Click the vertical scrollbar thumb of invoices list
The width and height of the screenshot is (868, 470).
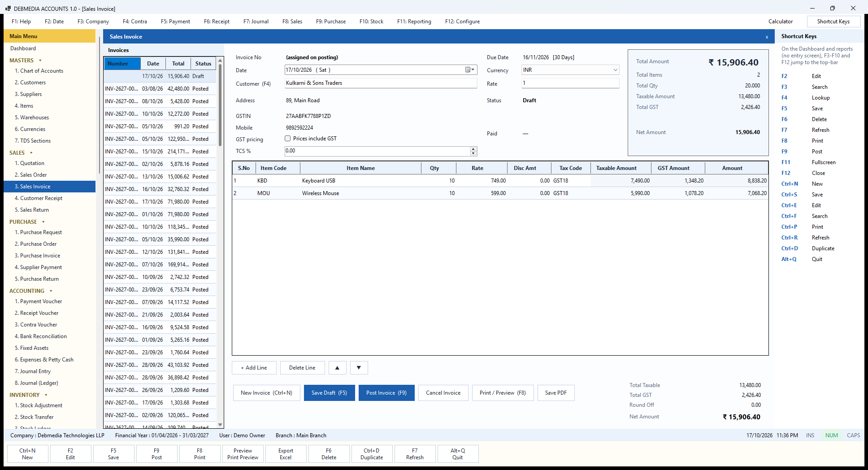[x=220, y=105]
